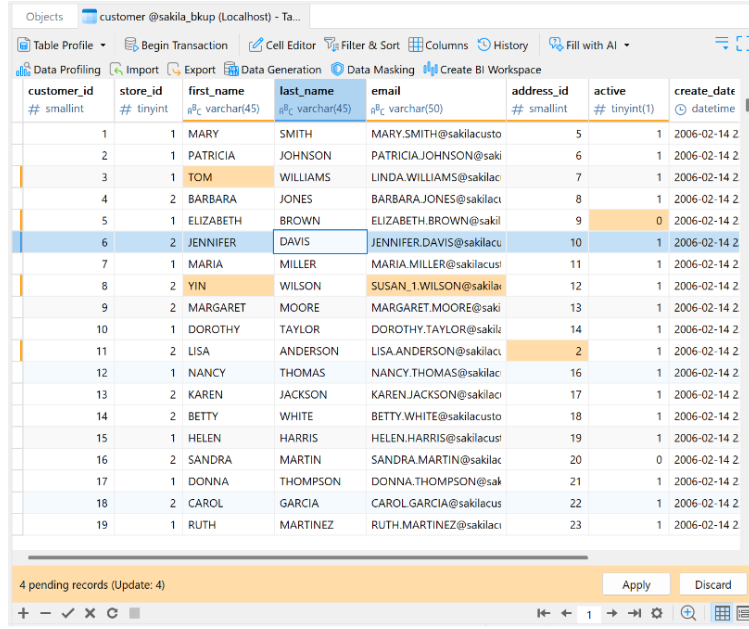Click the 4 pending records status text
This screenshot has height=629, width=749.
pos(92,585)
